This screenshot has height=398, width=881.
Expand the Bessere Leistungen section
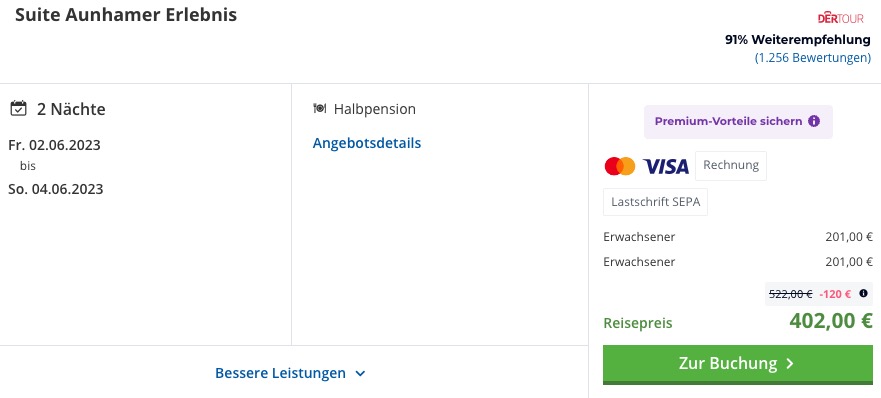click(x=290, y=373)
